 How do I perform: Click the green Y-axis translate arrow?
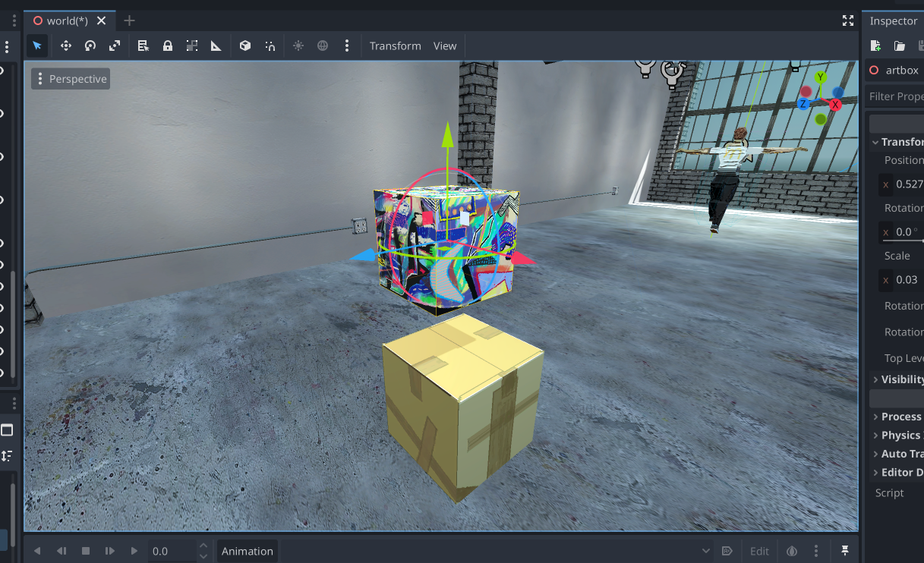(x=448, y=134)
